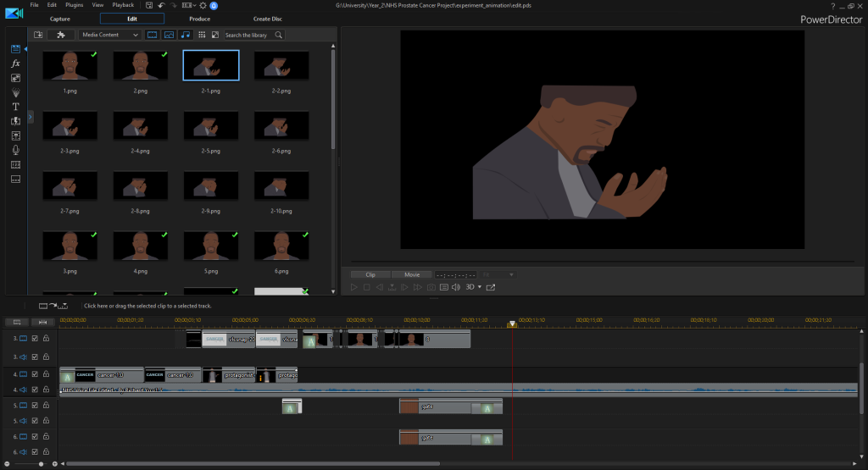
Task: Open the 3D mode dropdown arrow
Action: [x=480, y=288]
